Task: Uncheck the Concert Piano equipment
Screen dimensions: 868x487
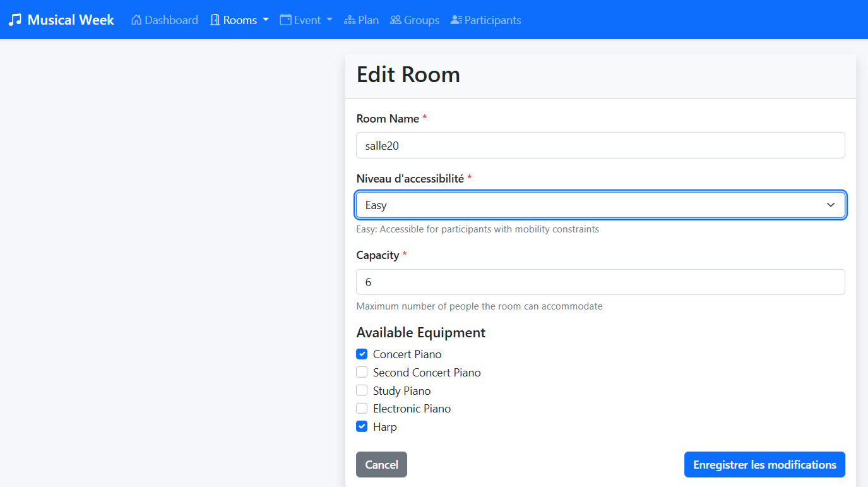Action: (x=362, y=354)
